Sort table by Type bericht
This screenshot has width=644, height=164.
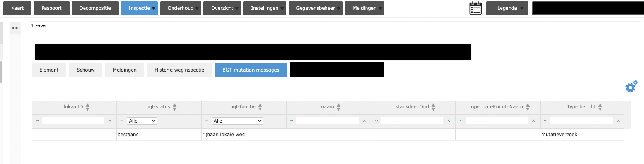tap(600, 107)
